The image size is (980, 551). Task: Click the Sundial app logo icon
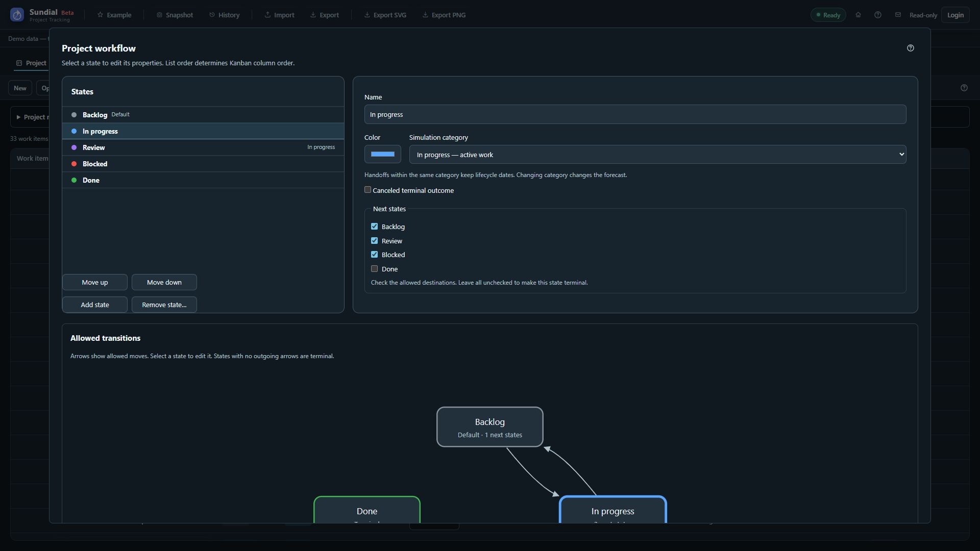(17, 15)
